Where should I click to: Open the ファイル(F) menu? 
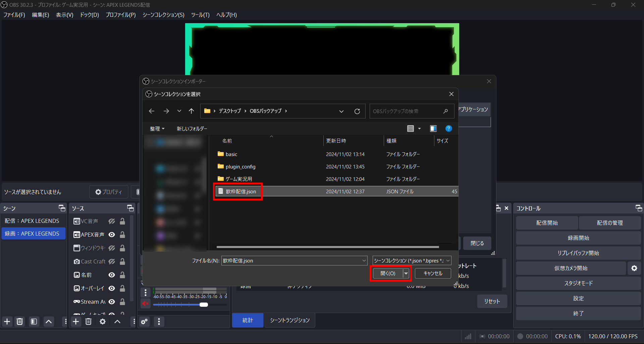point(14,15)
